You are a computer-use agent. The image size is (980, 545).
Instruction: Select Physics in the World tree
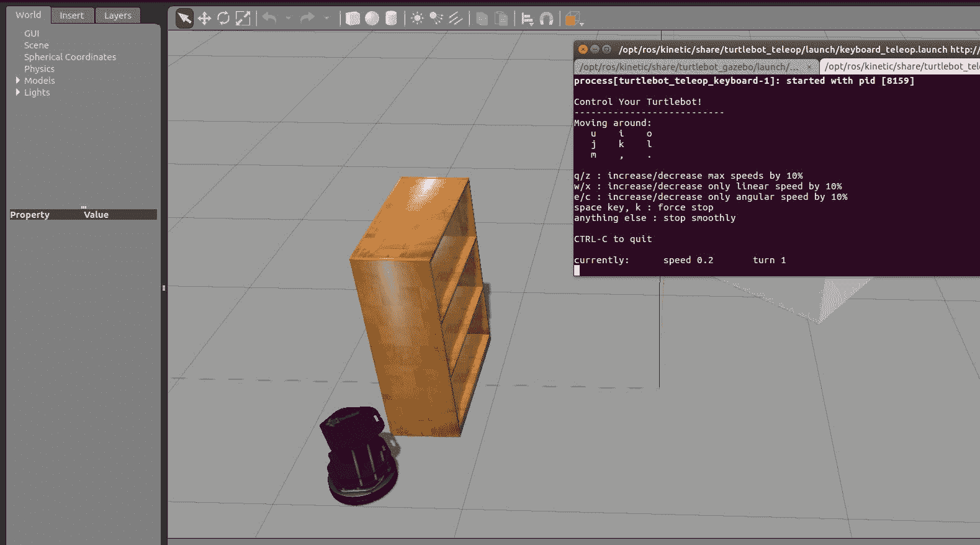39,69
